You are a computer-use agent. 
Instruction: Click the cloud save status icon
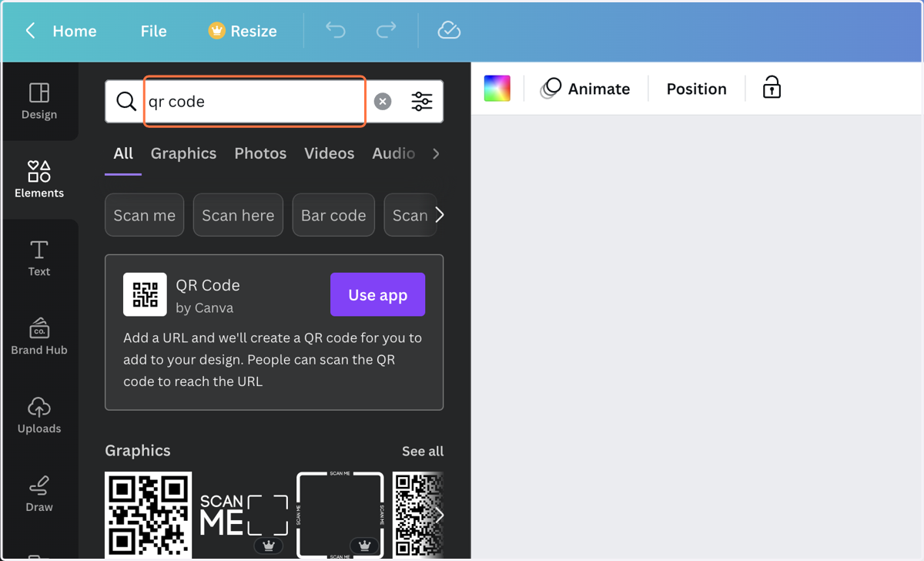449,30
